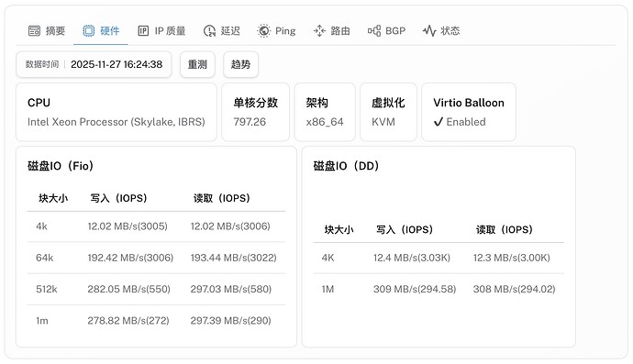
Task: Click DD 4K write 12.4 MB/s(3.03K)
Action: [x=412, y=258]
